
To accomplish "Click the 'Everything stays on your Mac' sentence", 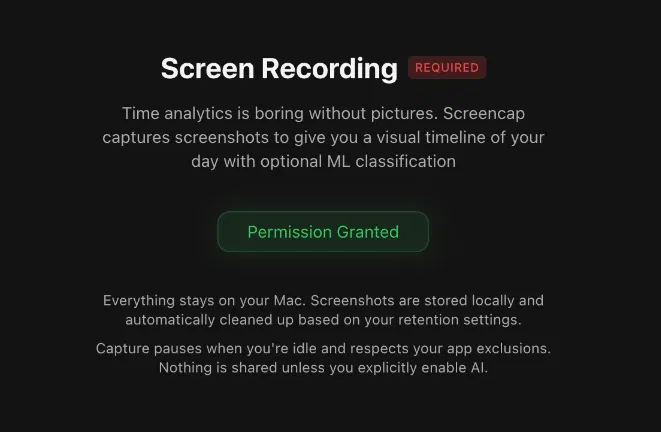I will 204,301.
